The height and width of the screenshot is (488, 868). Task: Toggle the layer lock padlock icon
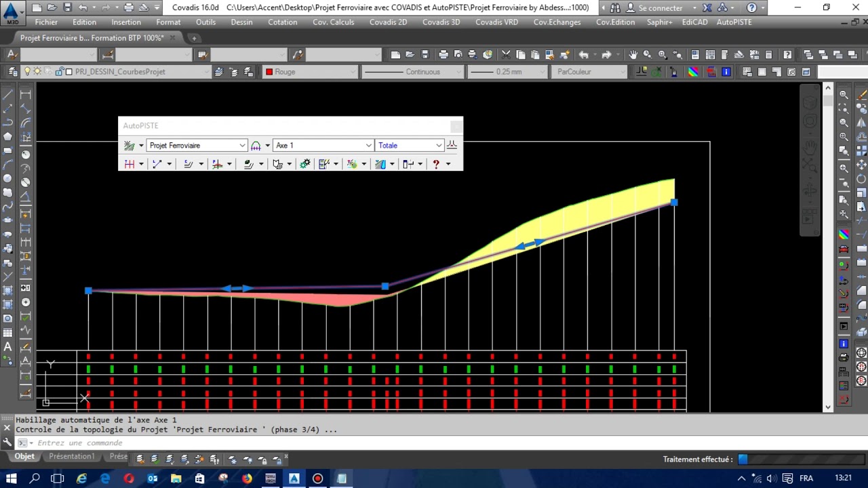click(59, 71)
